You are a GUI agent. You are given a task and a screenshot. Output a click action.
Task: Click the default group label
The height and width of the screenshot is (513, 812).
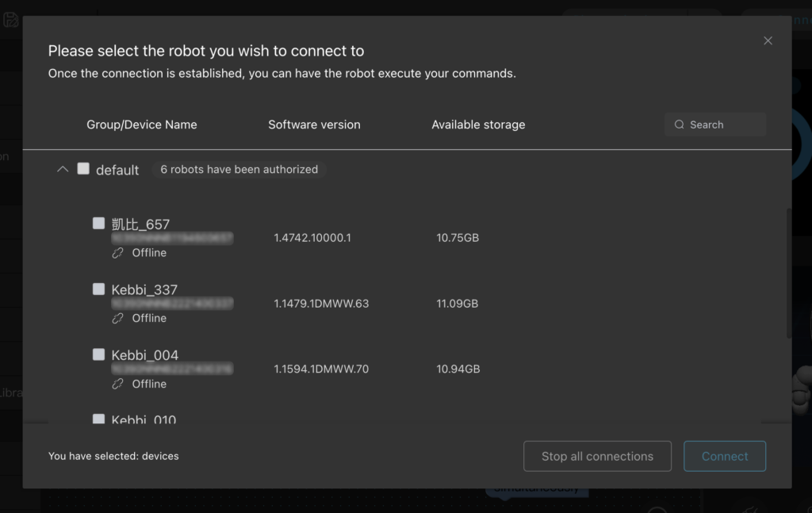[x=117, y=170]
